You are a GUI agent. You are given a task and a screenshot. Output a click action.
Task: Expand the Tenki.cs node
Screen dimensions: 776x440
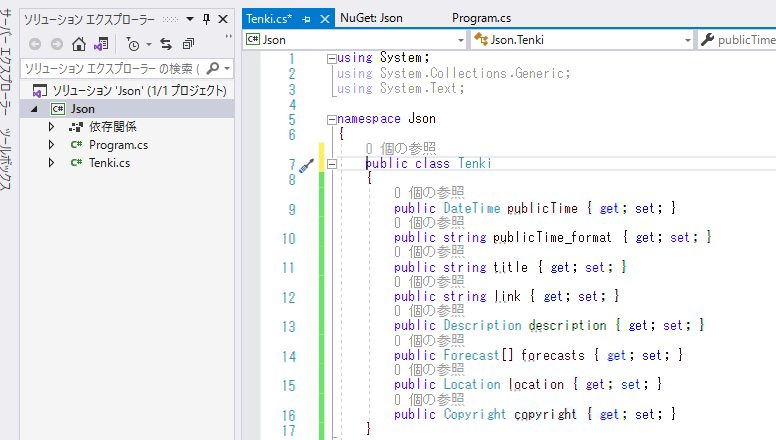point(51,163)
